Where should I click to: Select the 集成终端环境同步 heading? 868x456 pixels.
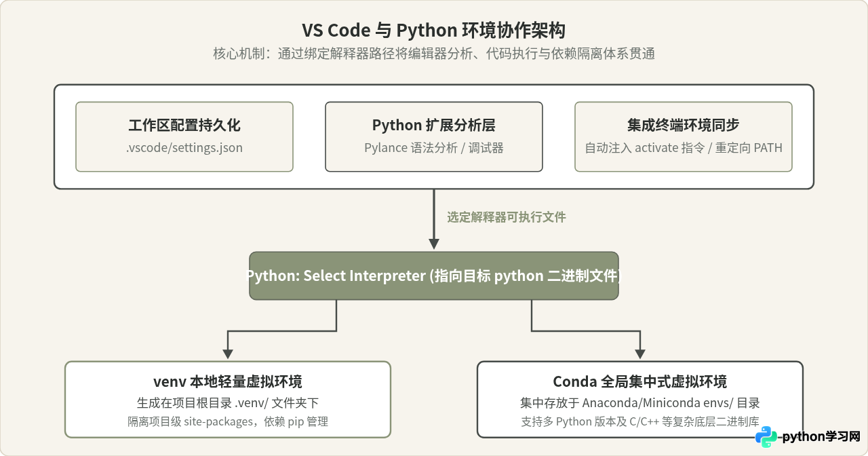pos(684,126)
